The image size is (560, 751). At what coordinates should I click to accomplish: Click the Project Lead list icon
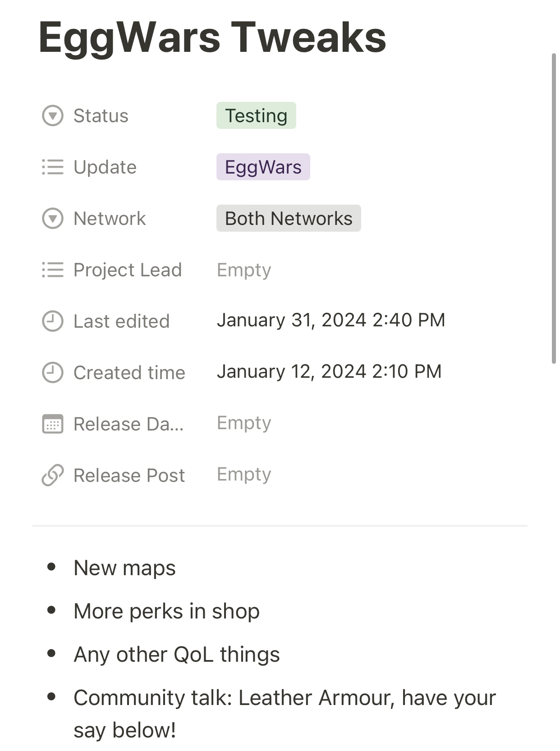(53, 270)
